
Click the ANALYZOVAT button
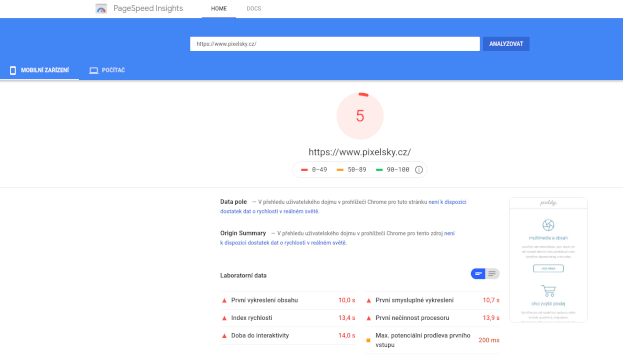point(506,44)
